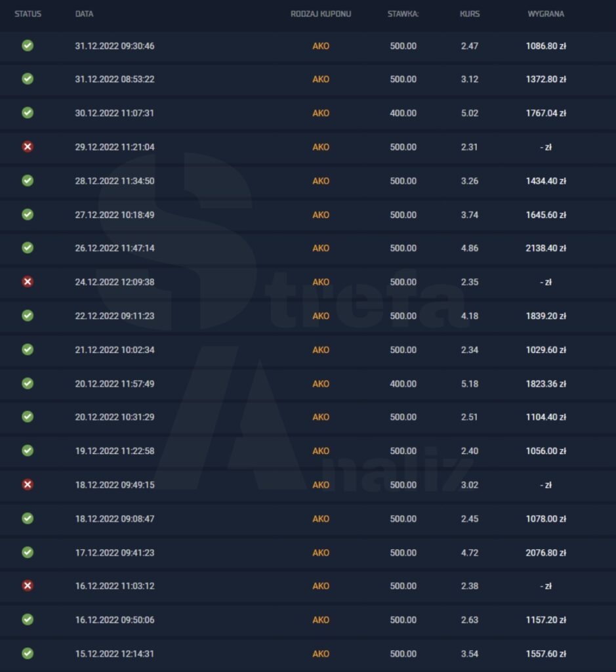This screenshot has height=672, width=616.
Task: Click green check icon for 19.12.2022 11:22:58
Action: pyautogui.click(x=28, y=450)
